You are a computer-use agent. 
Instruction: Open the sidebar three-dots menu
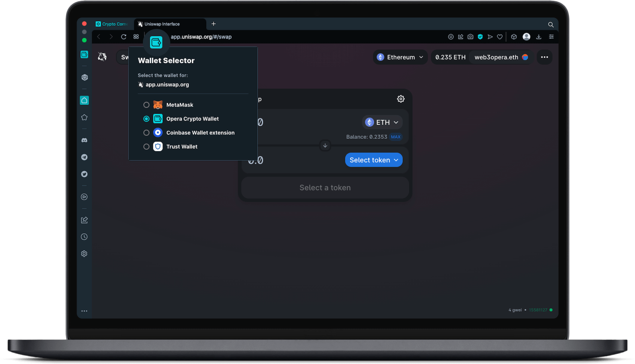(84, 311)
